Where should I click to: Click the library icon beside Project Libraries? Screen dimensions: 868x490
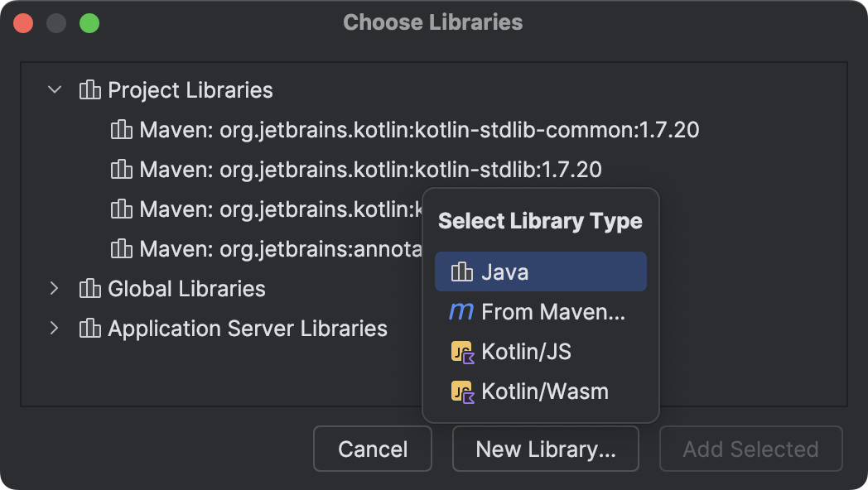tap(89, 89)
